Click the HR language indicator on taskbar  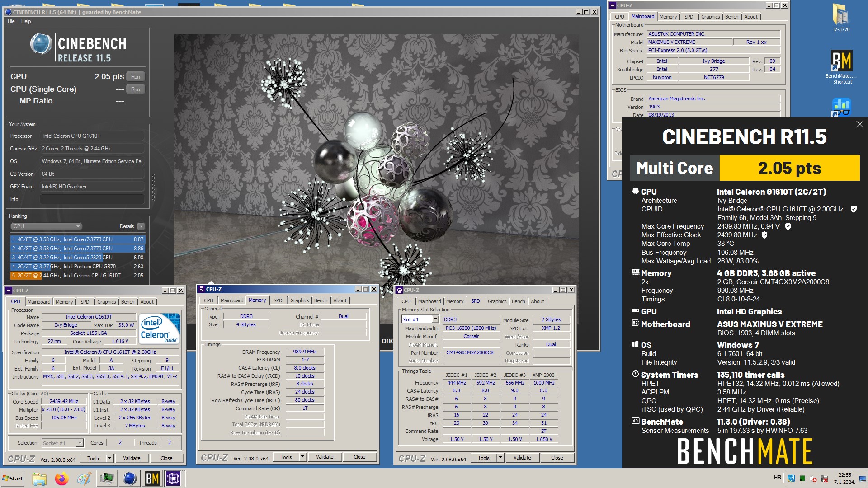(777, 478)
